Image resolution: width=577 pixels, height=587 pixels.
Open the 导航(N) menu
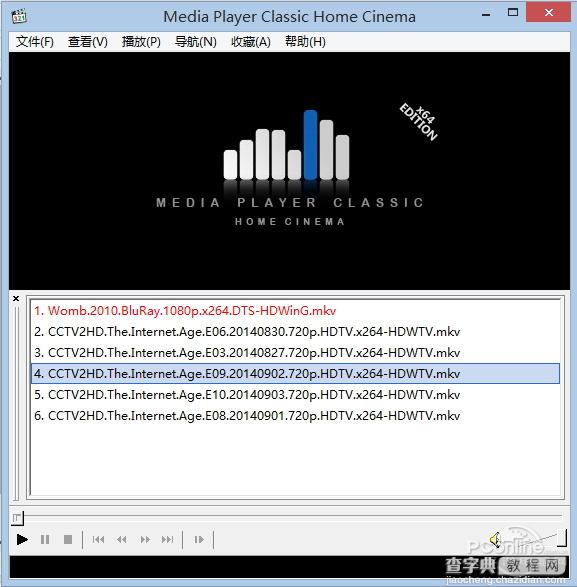pyautogui.click(x=195, y=42)
